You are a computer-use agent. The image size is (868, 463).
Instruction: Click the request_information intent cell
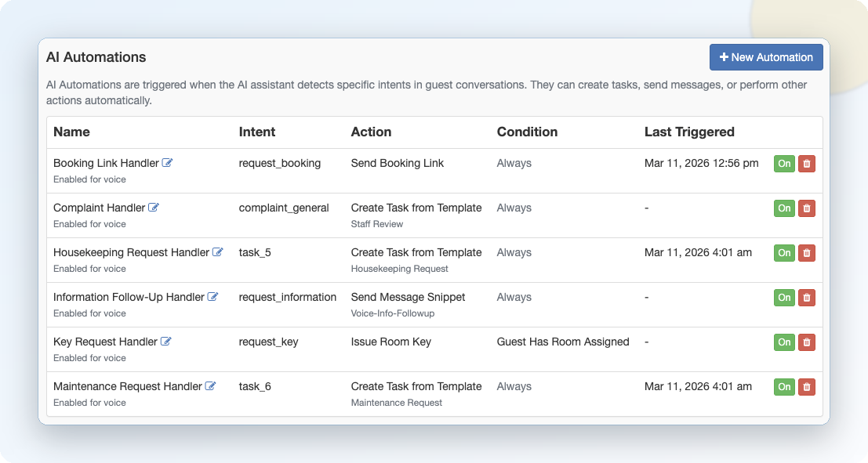287,297
